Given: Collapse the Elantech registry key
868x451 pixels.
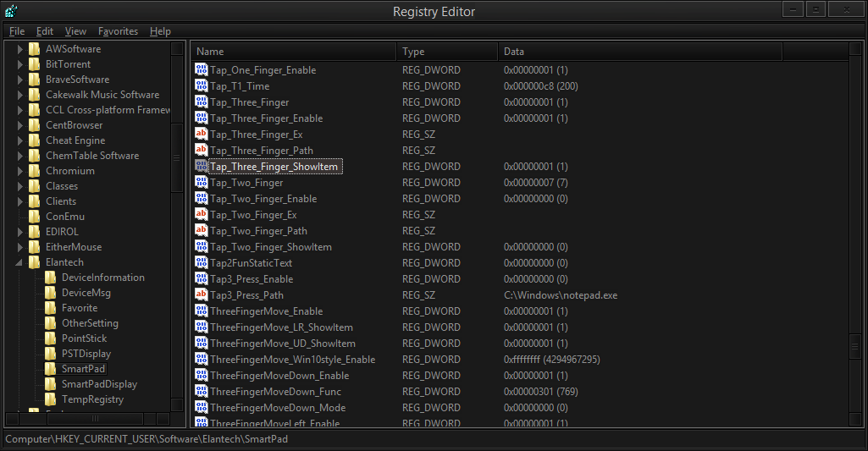Looking at the screenshot, I should click(x=20, y=263).
